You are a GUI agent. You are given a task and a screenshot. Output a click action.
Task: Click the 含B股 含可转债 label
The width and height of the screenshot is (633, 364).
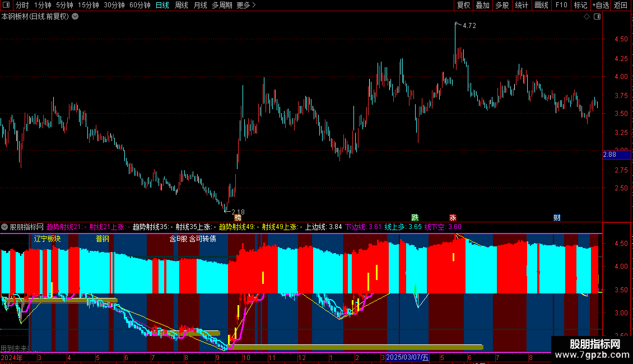tap(193, 239)
